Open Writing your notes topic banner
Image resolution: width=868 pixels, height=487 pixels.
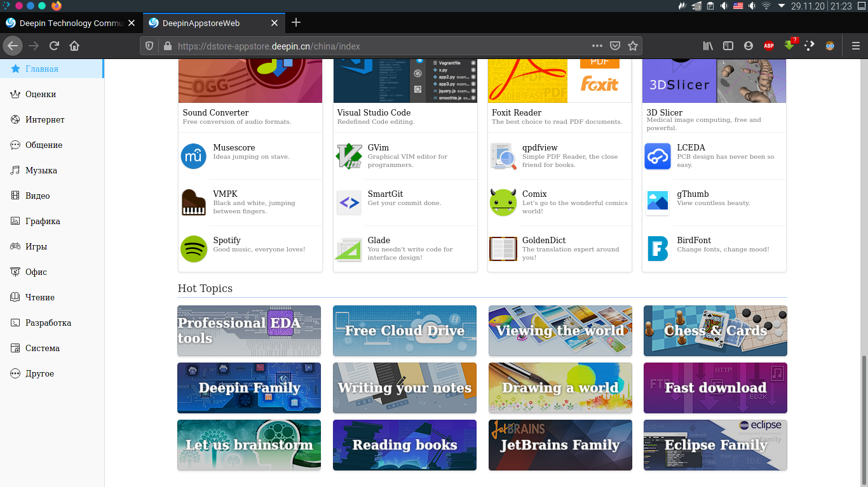(405, 388)
